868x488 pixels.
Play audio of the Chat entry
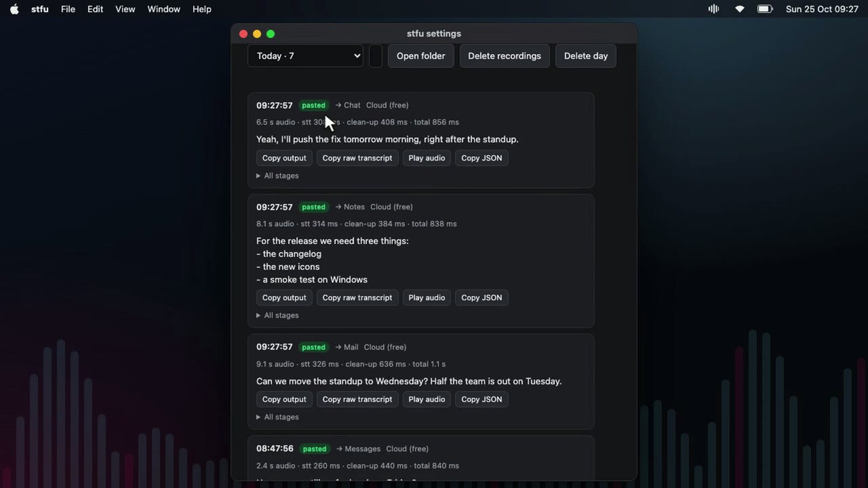(427, 158)
